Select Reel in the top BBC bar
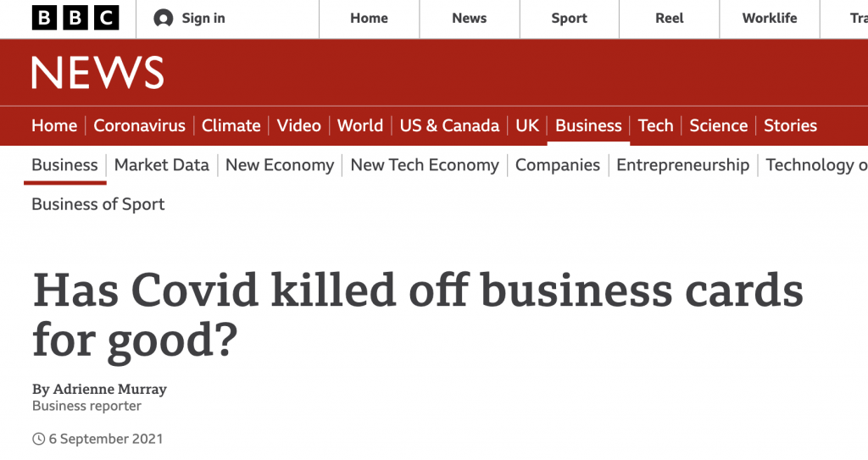 pyautogui.click(x=670, y=19)
